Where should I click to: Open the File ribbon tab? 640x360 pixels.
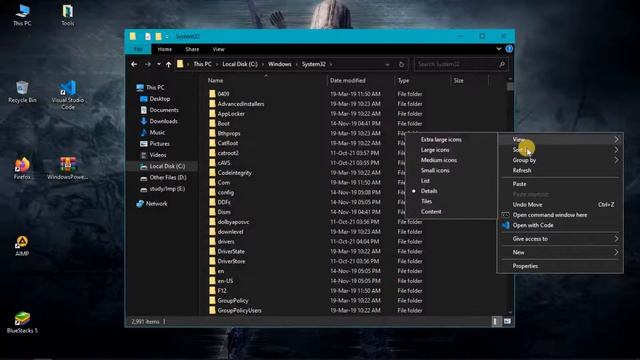tap(138, 49)
